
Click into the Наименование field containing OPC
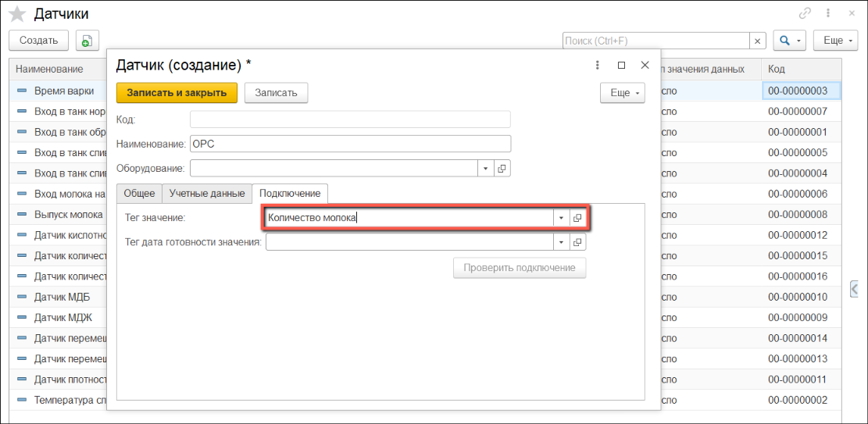pyautogui.click(x=350, y=144)
